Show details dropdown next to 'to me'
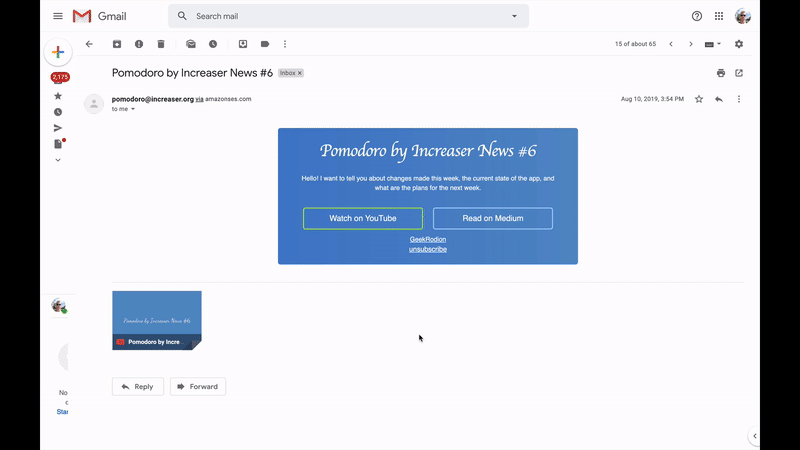 [133, 109]
